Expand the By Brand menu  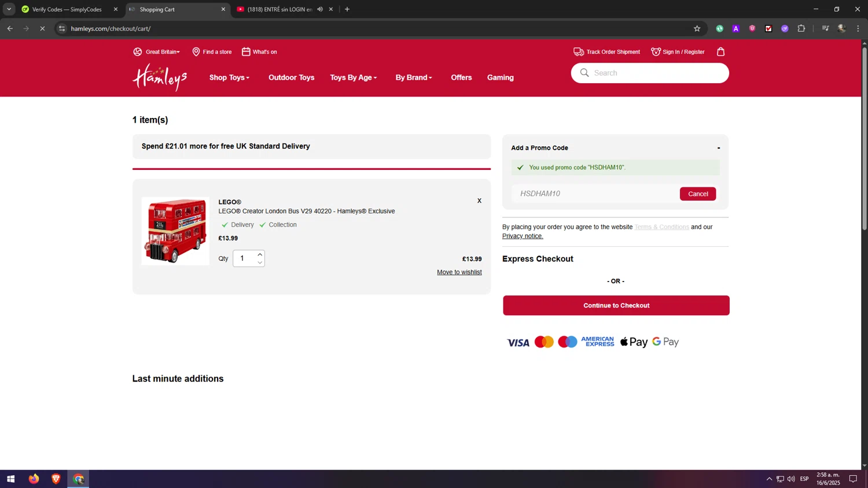tap(414, 77)
